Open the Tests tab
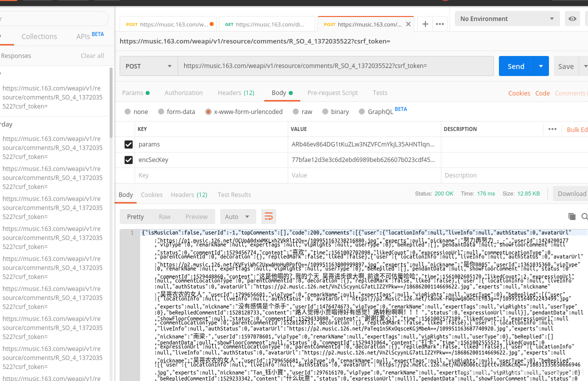The image size is (588, 381). click(x=380, y=93)
